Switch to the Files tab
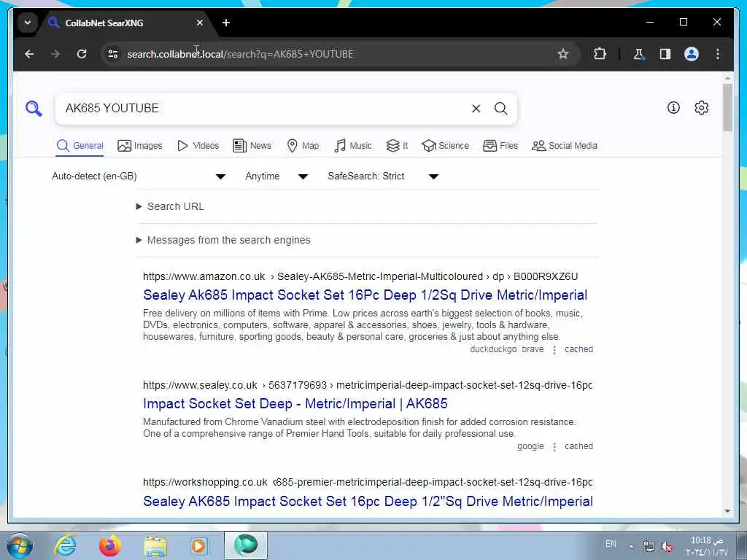Screen dimensions: 747x560 (x=500, y=146)
